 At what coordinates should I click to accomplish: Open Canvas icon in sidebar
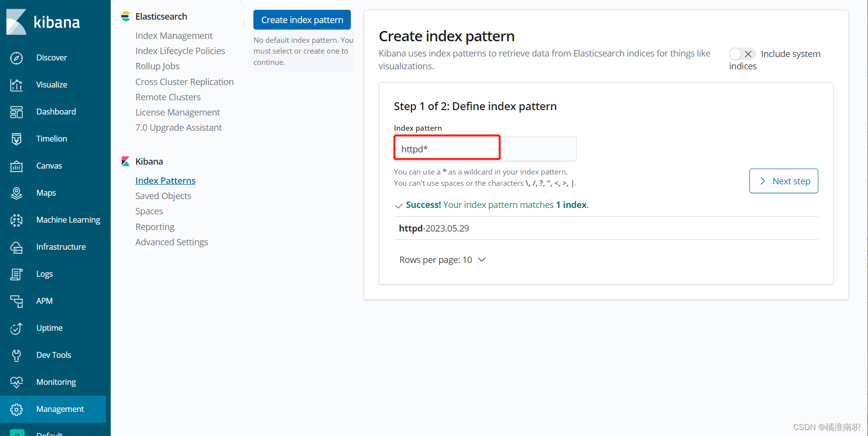pos(16,166)
